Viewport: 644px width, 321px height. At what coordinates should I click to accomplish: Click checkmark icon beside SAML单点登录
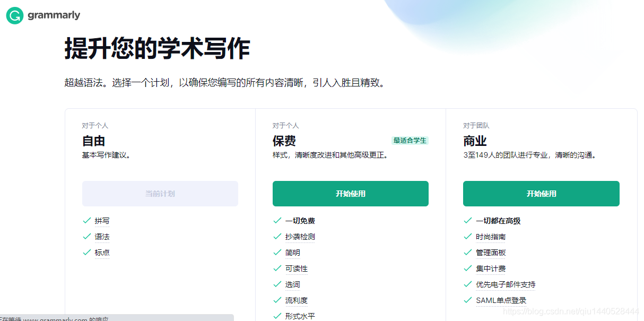tap(467, 300)
